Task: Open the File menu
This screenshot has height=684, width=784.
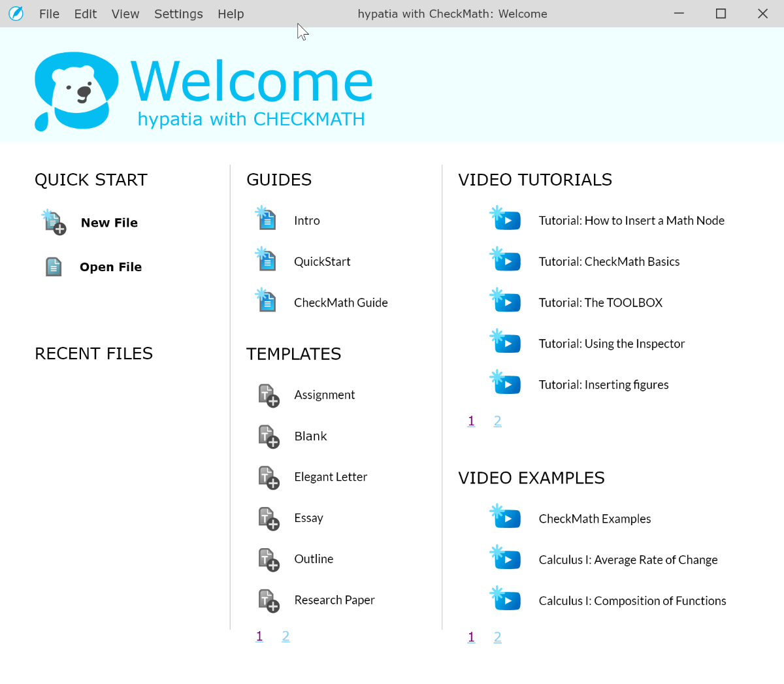Action: [49, 14]
